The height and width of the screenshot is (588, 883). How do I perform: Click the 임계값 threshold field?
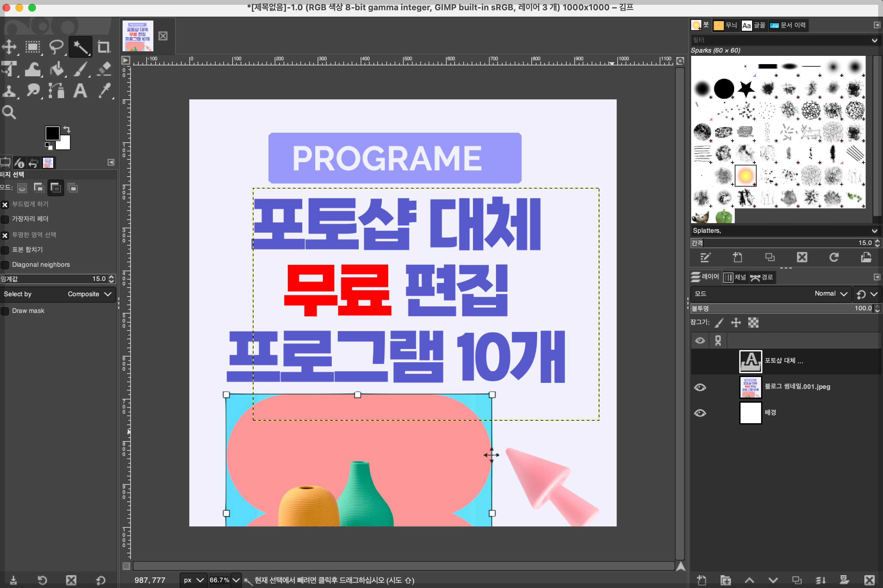[x=56, y=279]
